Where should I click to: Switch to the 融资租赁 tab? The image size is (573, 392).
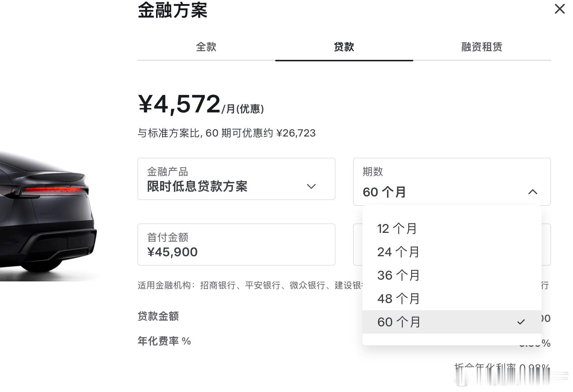coord(482,47)
